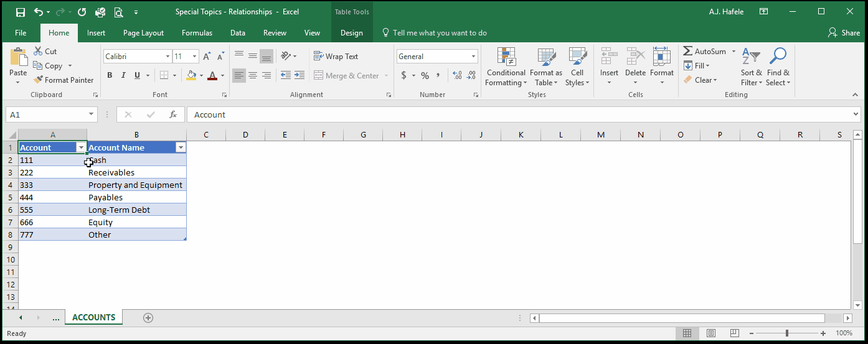Open Find & Select menu
The height and width of the screenshot is (344, 868).
click(x=778, y=67)
